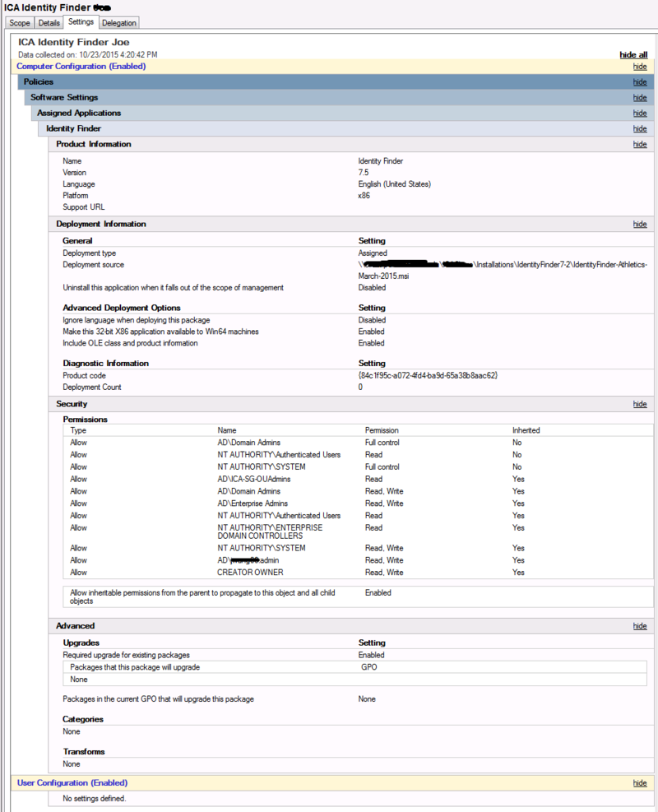The width and height of the screenshot is (658, 812).
Task: Hide the Software Settings section
Action: (640, 97)
